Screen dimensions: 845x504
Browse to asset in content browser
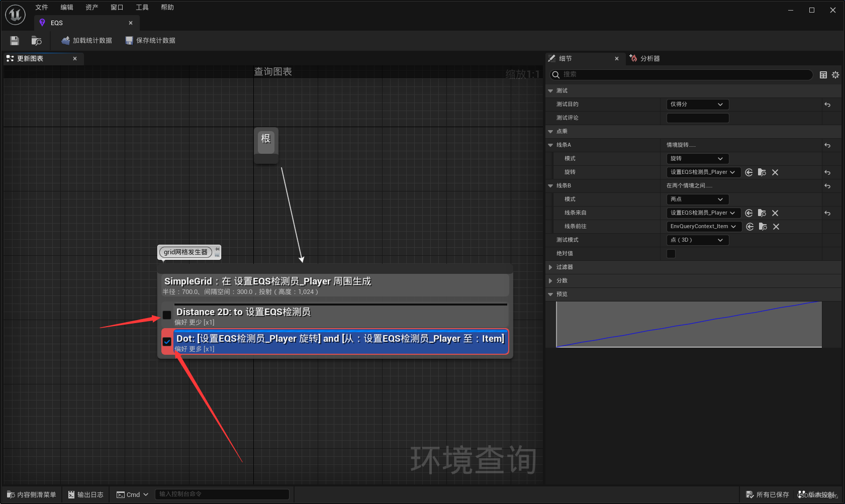click(36, 40)
